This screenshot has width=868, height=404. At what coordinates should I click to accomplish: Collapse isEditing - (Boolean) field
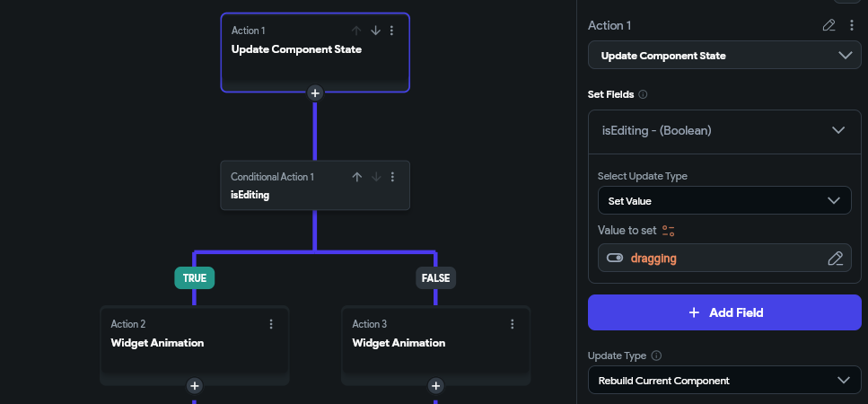point(838,130)
